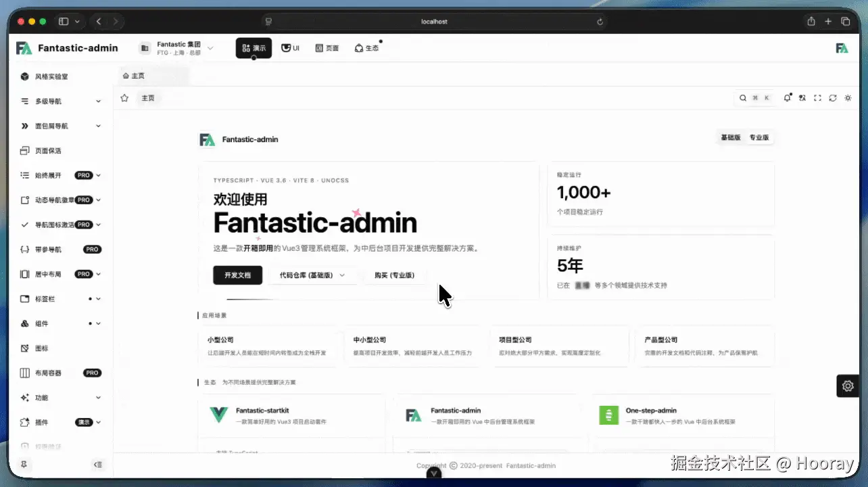Screen dimensions: 868x487
Task: Click the One-step-admin green logo
Action: 609,415
